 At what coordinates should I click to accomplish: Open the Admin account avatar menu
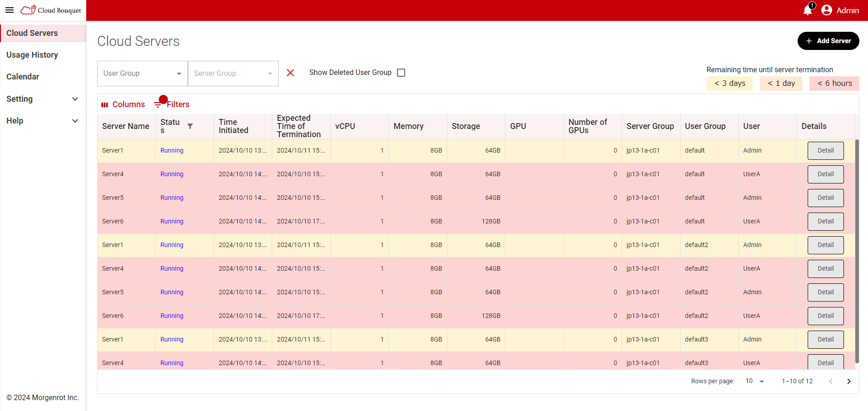827,10
